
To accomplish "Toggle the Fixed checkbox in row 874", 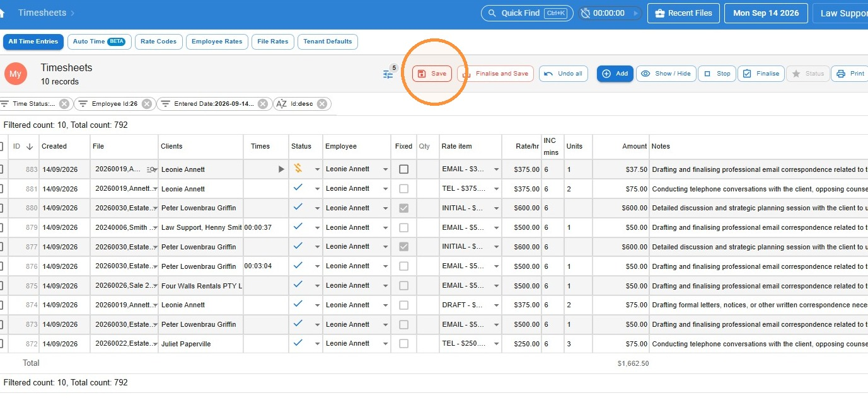I will pyautogui.click(x=404, y=305).
